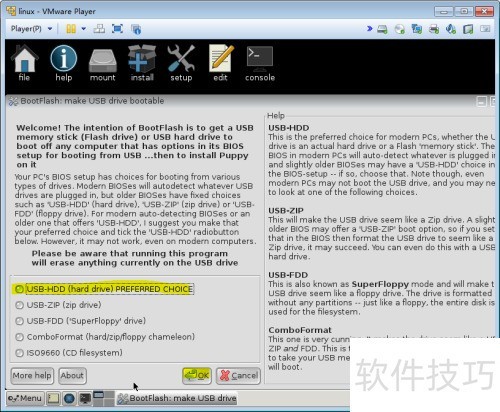
Task: Click the hard disk device icon in VMware toolbar
Action: pyautogui.click(x=382, y=29)
